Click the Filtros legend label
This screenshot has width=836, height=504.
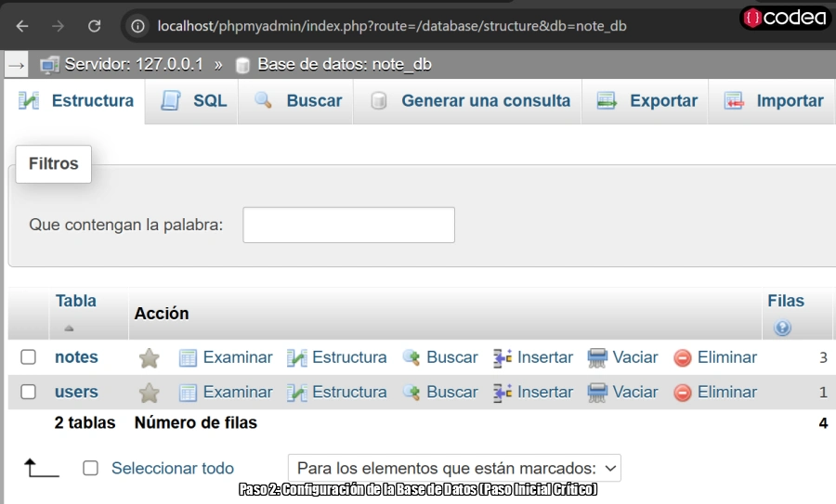pyautogui.click(x=53, y=163)
